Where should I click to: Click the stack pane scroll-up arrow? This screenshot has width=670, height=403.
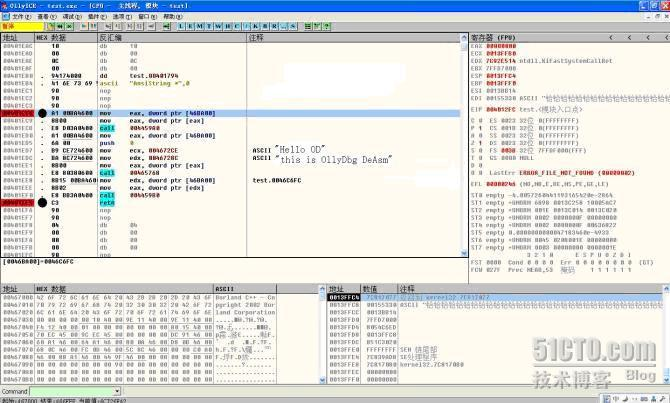[x=666, y=289]
